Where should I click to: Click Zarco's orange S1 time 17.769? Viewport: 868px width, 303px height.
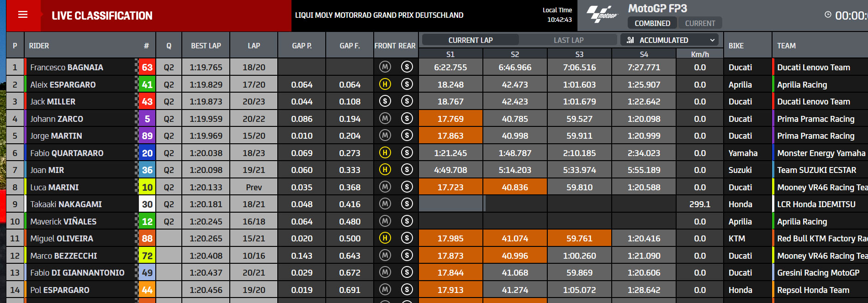(x=450, y=119)
